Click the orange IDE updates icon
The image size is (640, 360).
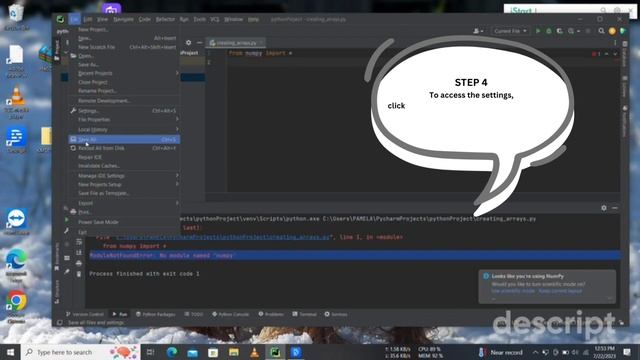[612, 31]
